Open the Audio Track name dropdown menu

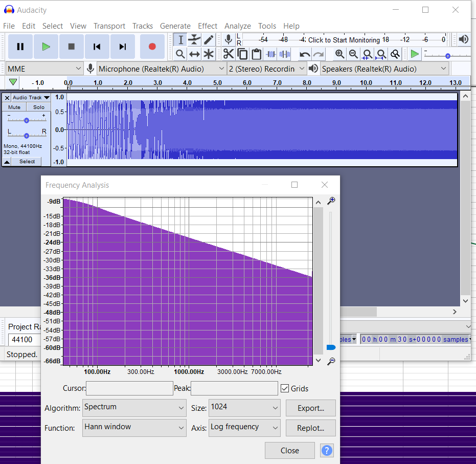click(x=31, y=98)
